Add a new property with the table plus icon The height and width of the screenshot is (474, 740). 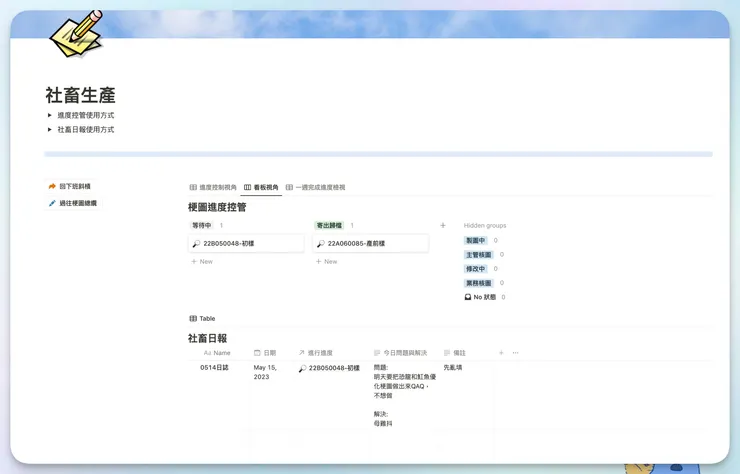501,353
